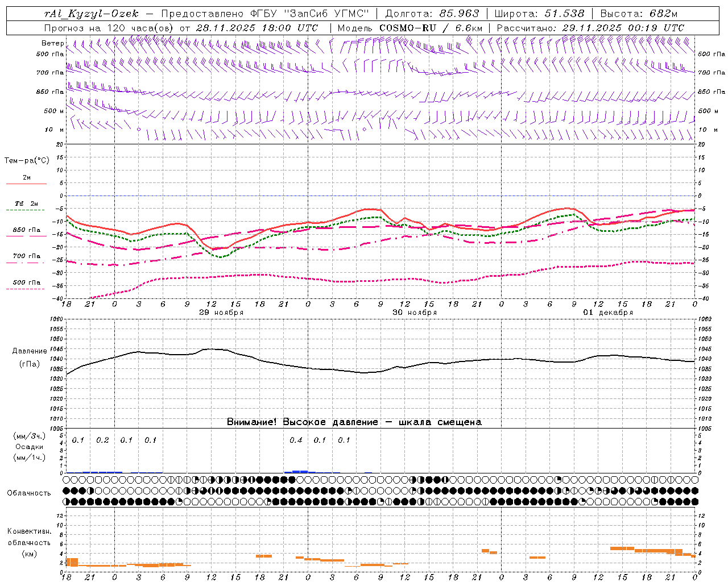
Task: Click the 01 декабря date label
Action: pyautogui.click(x=608, y=313)
